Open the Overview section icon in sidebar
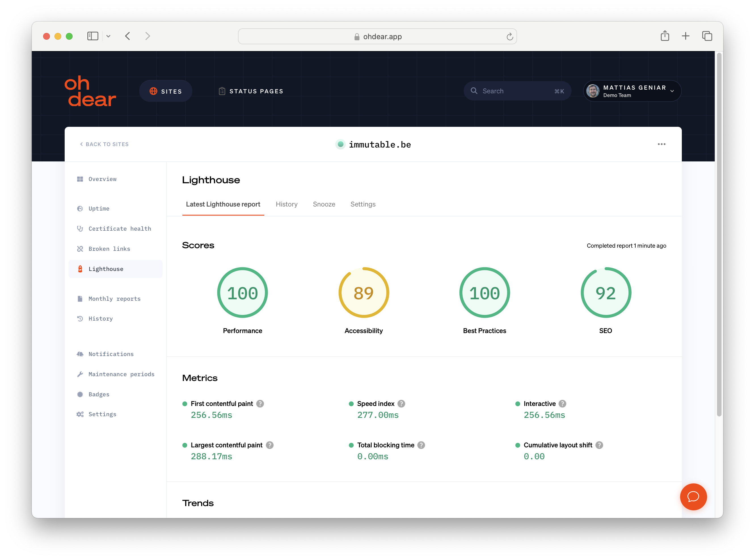 [80, 179]
